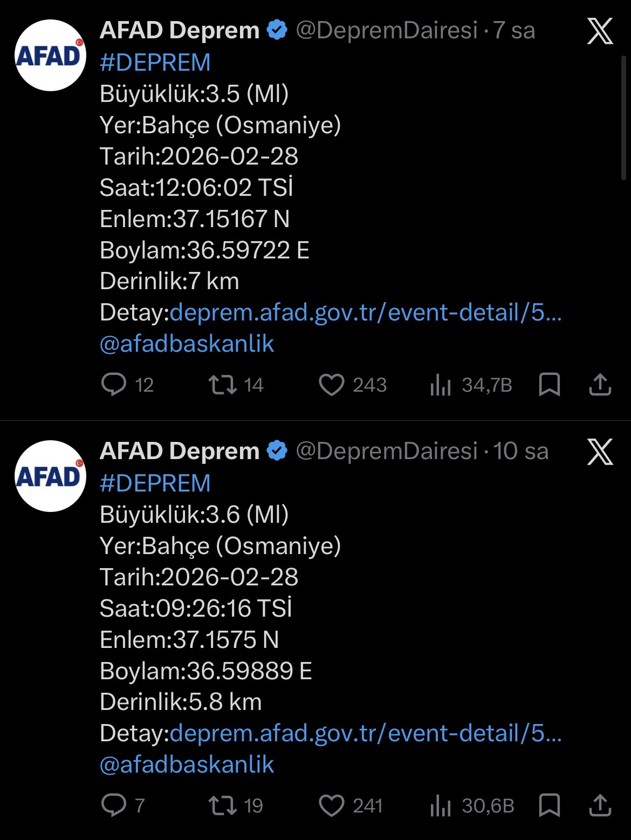Bookmark the 3.5 magnitude earthquake tweet

pyautogui.click(x=550, y=385)
